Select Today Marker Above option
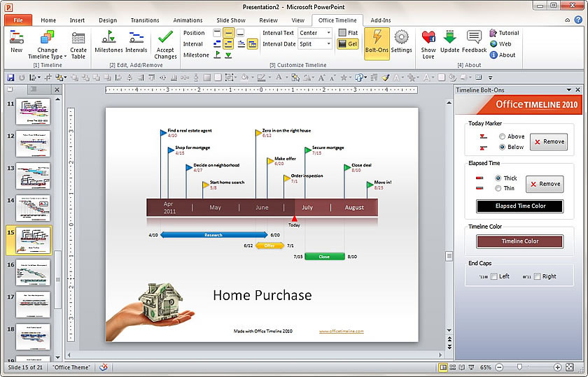Image resolution: width=588 pixels, height=377 pixels. point(502,136)
